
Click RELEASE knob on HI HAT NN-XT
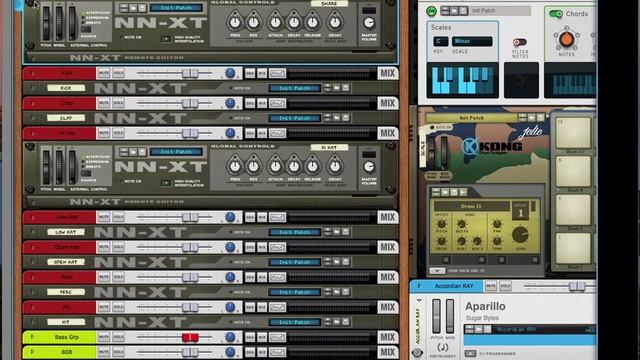click(x=313, y=166)
